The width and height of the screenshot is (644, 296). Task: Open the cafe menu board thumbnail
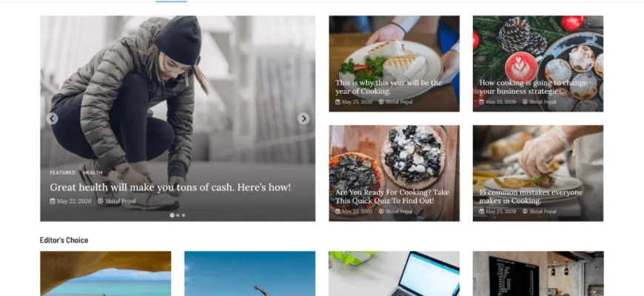pos(538,273)
